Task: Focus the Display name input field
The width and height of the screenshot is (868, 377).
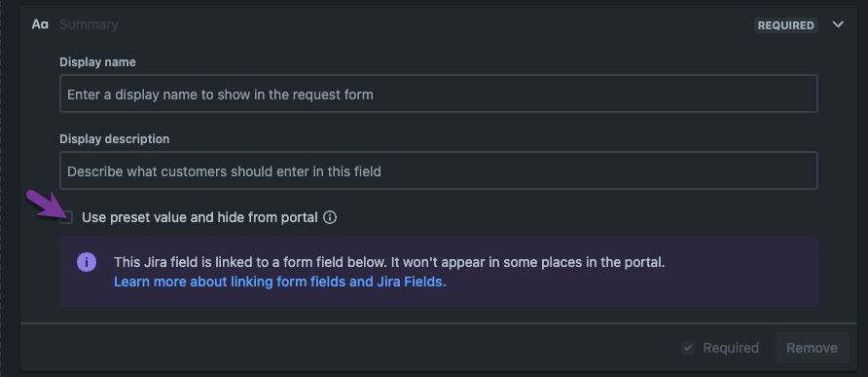Action: coord(439,94)
